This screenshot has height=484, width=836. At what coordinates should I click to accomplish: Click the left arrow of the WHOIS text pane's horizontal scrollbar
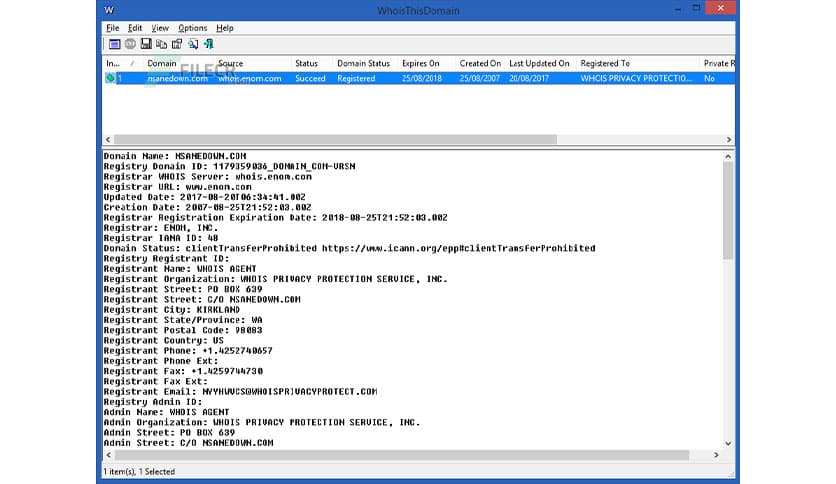(109, 455)
